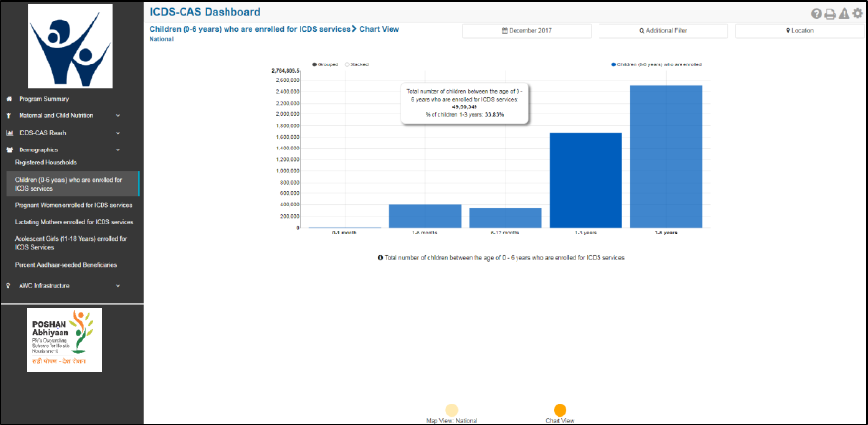Image resolution: width=868 pixels, height=425 pixels.
Task: Click the 1-6 months axis label
Action: 425,233
